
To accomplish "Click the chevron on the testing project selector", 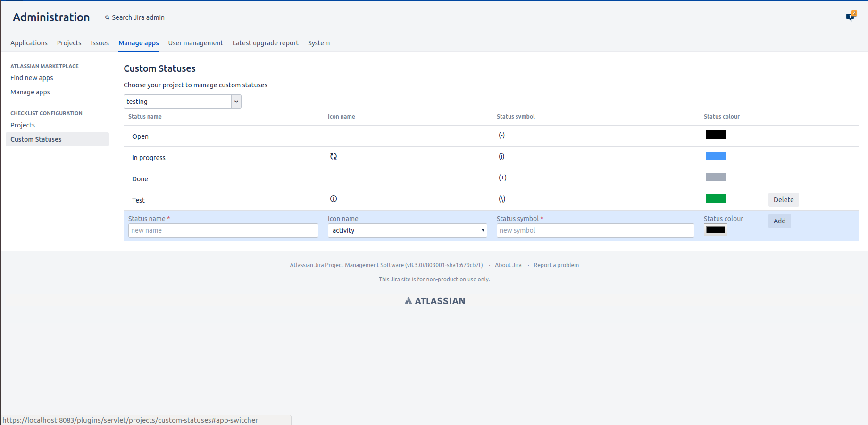I will click(x=236, y=101).
